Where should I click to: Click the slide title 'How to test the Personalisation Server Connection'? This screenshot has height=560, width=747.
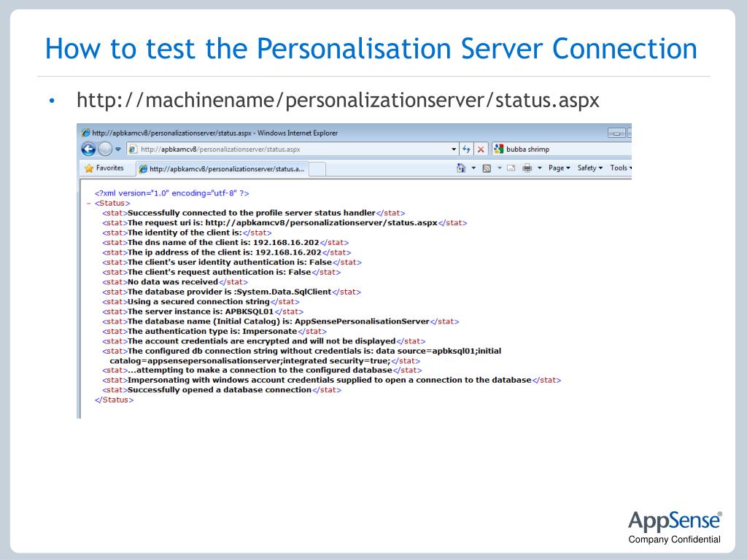371,49
